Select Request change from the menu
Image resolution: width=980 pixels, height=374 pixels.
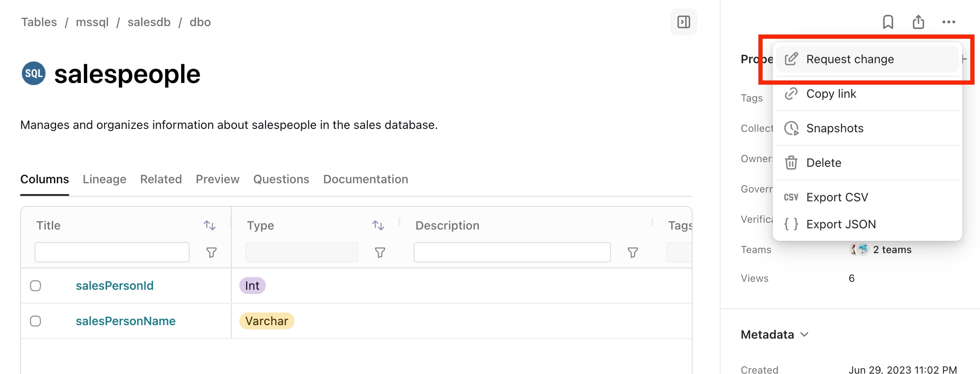pos(849,59)
